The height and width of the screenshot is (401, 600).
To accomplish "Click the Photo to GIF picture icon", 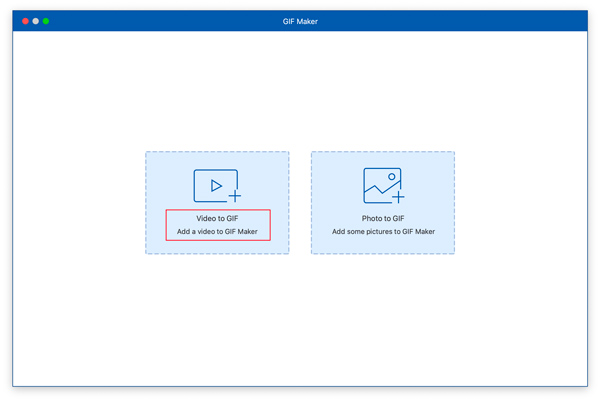I will tap(382, 186).
